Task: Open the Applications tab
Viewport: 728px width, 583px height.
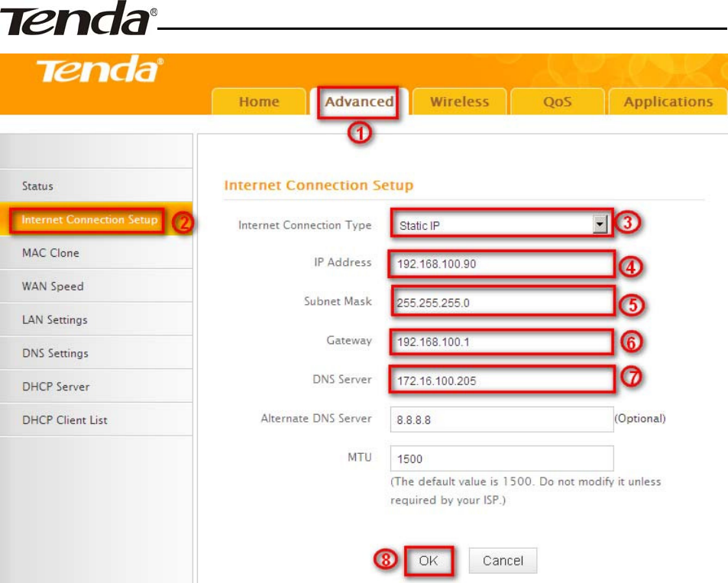Action: pos(668,102)
